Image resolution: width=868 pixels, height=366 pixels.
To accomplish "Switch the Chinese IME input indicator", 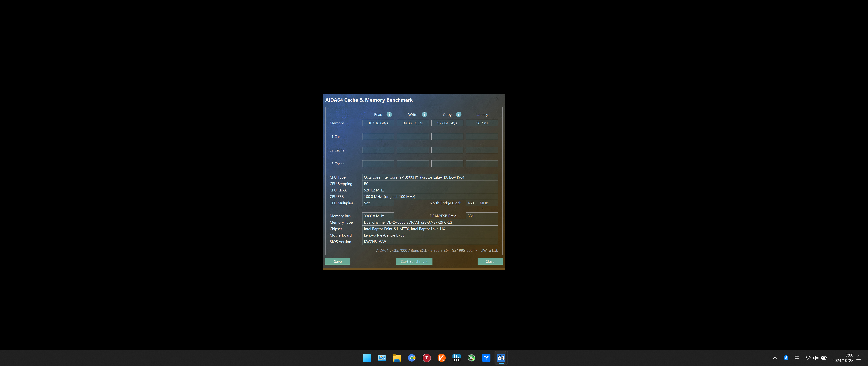I will [797, 358].
